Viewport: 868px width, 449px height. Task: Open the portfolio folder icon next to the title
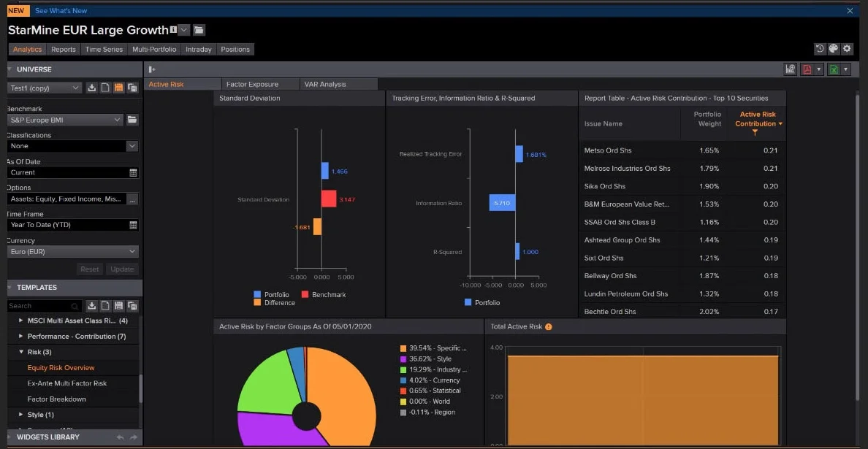(x=199, y=30)
